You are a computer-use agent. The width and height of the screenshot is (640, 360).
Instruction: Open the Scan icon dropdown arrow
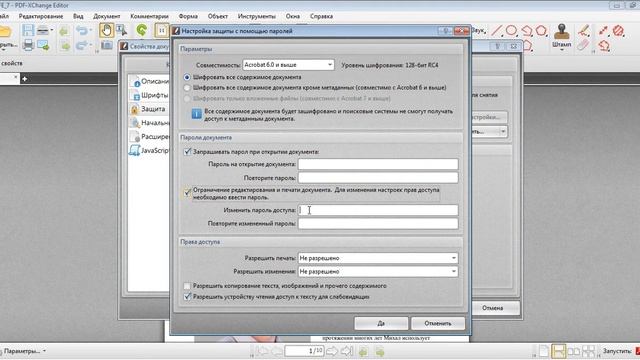(x=52, y=30)
